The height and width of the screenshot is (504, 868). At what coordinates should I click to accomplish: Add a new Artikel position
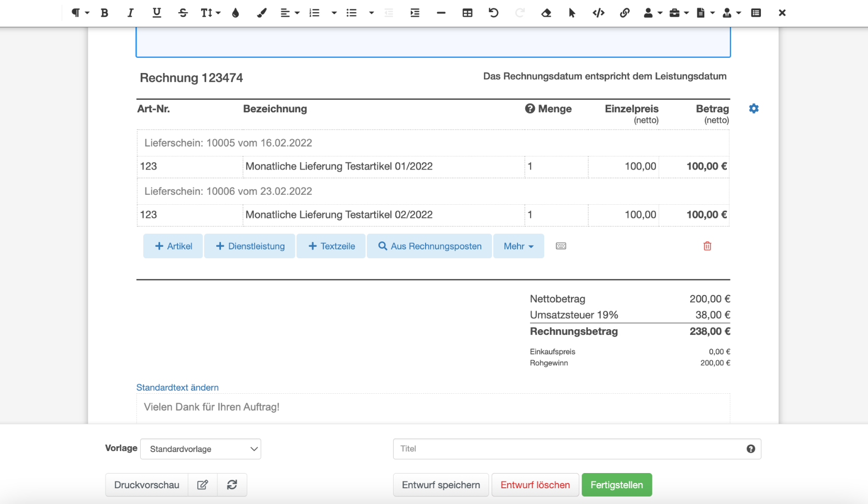pos(173,246)
